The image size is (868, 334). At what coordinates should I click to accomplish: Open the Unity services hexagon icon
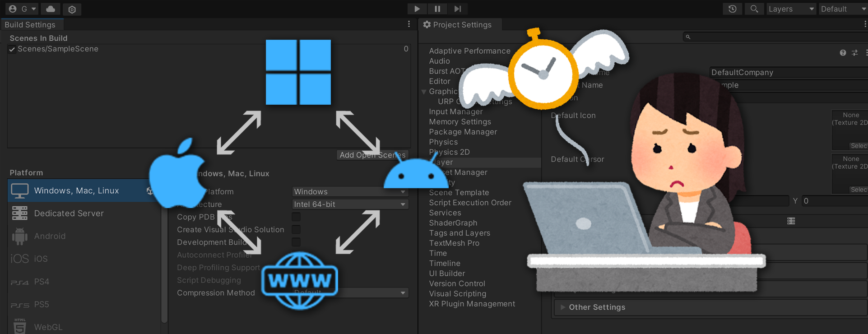point(72,9)
